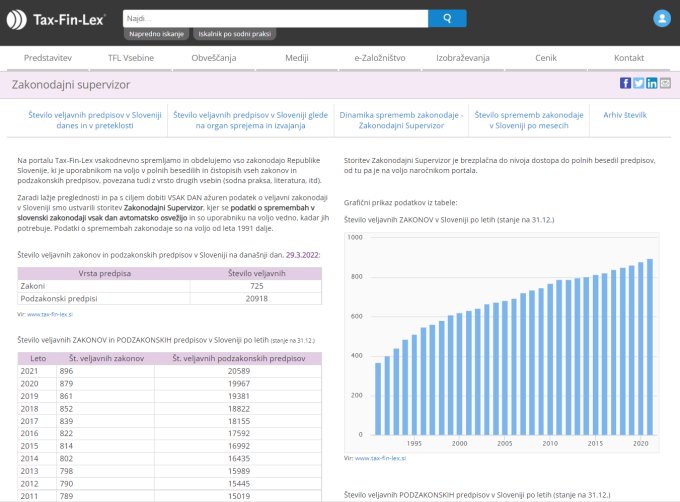680x502 pixels.
Task: Click the search magnifier button
Action: (x=447, y=18)
